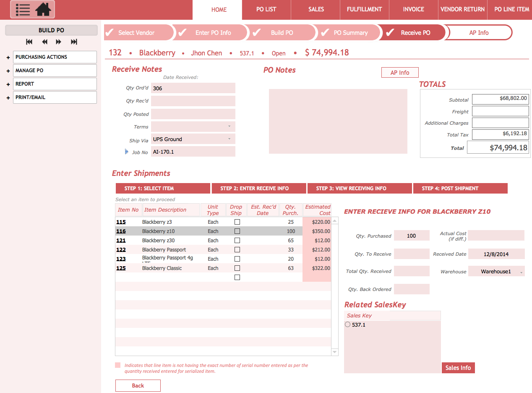Click the small AP Info button near PO Notes

click(400, 73)
